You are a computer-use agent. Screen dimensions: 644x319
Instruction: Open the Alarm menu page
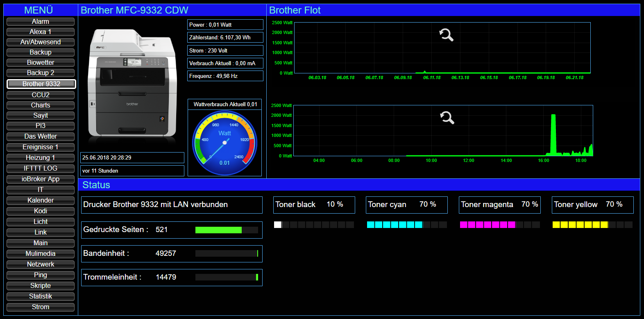pos(41,22)
